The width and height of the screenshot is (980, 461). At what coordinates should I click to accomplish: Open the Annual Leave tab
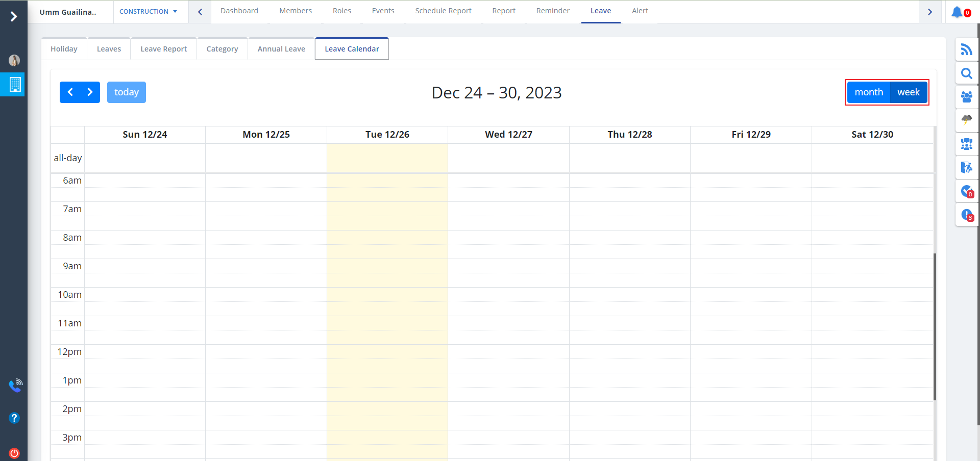281,49
